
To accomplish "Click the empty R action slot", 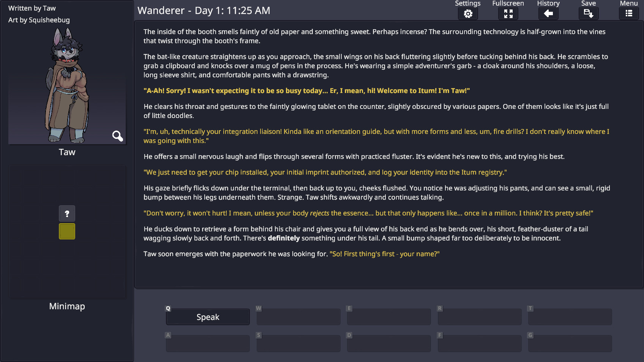I will click(480, 317).
